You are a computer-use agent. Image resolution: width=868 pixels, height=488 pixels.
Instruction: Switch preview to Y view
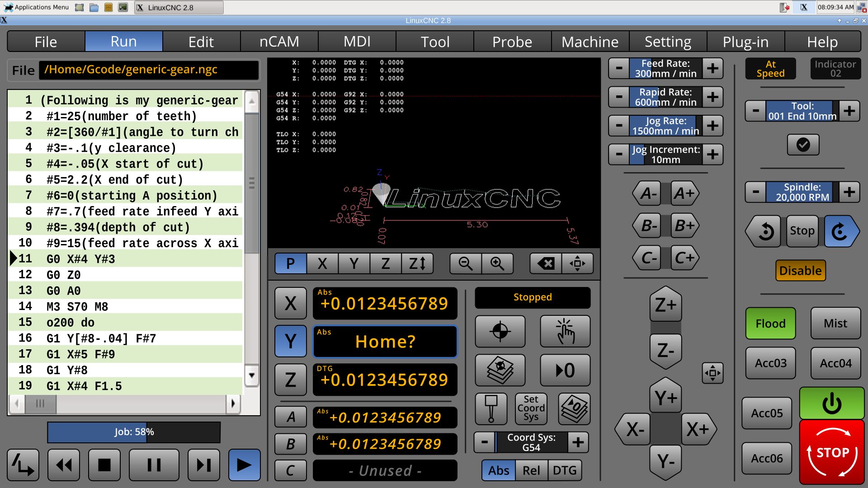[354, 263]
